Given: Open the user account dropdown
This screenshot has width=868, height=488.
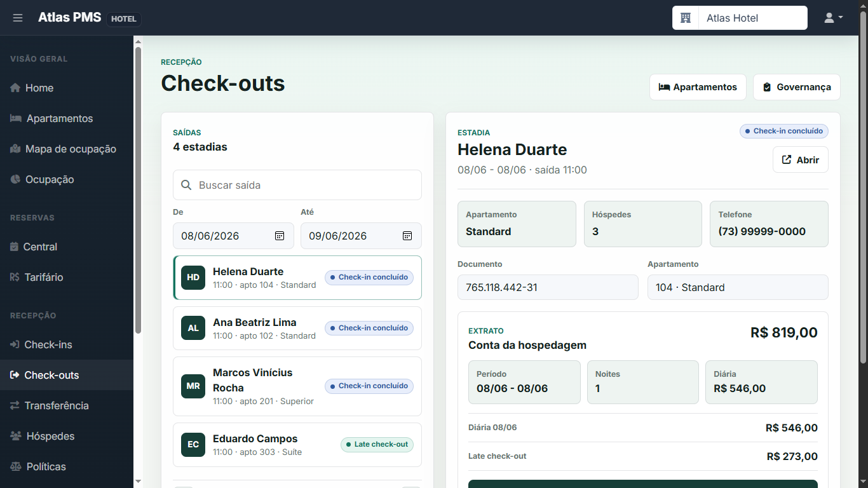Looking at the screenshot, I should point(833,18).
